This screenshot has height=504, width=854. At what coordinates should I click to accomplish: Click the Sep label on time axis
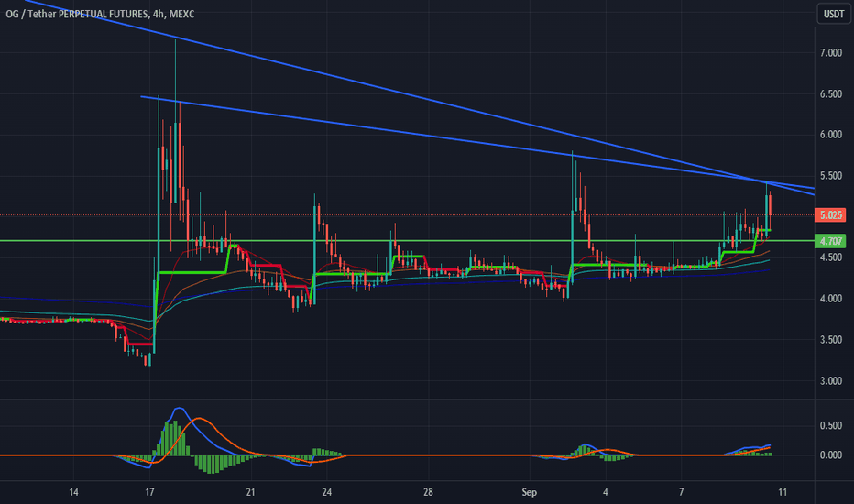[x=529, y=492]
